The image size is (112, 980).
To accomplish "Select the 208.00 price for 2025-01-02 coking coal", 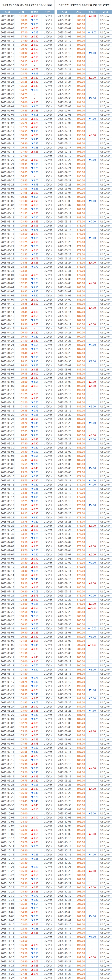I will coord(80,16).
